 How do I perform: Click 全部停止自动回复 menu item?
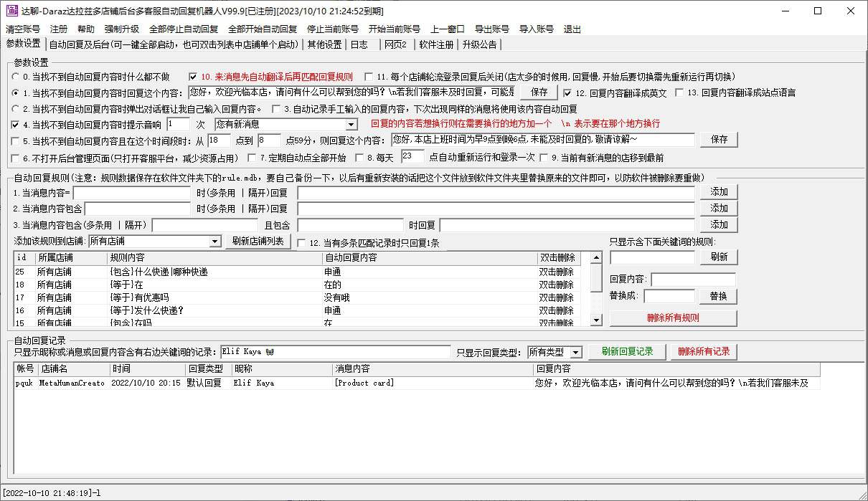(184, 29)
